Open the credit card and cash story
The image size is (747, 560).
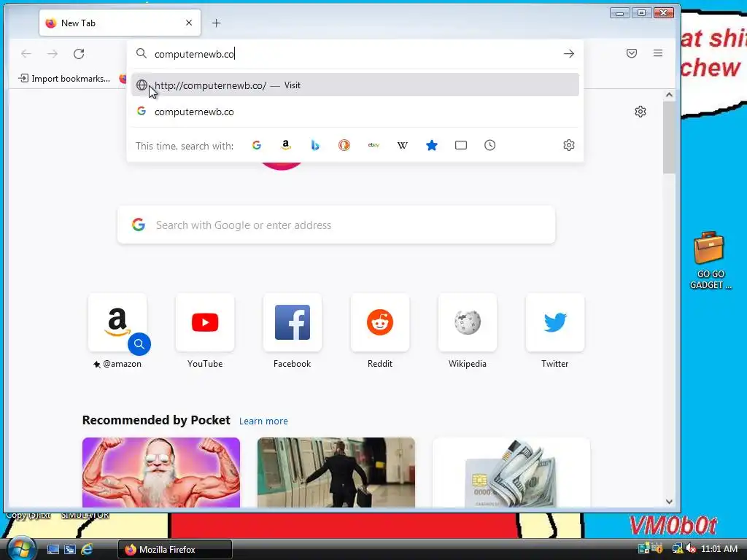tap(511, 472)
